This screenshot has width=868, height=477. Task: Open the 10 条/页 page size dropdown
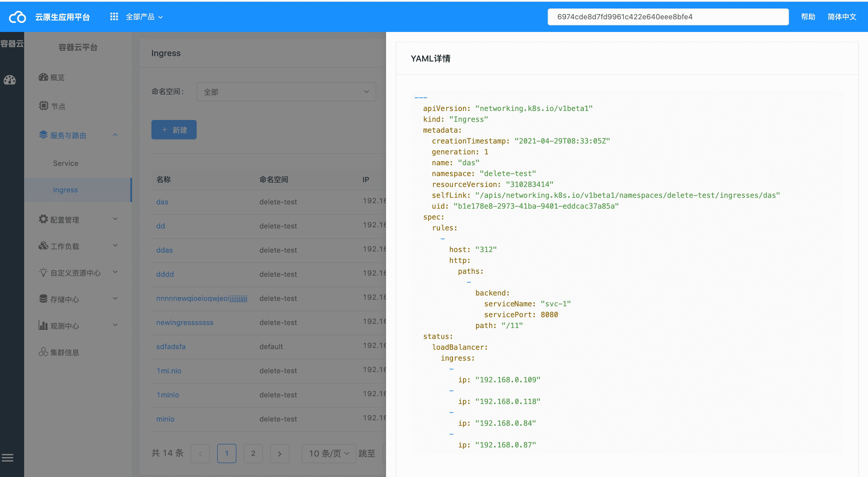click(x=328, y=453)
